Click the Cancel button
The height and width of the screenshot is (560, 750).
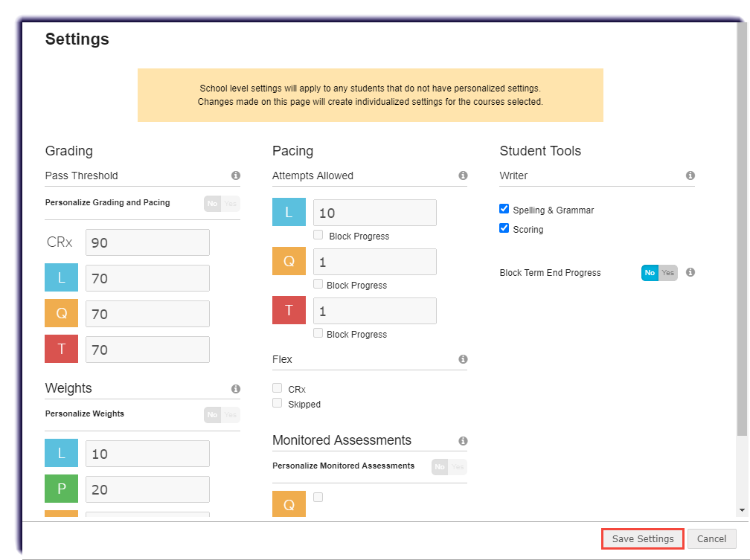711,538
